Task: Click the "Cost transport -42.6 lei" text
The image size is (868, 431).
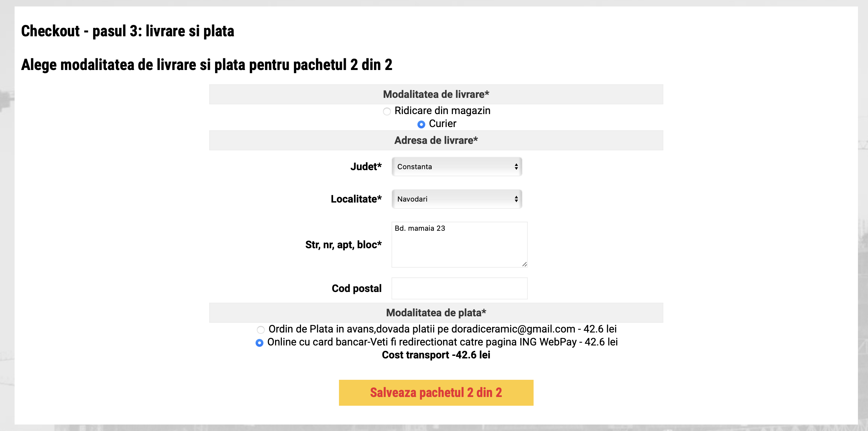Action: pyautogui.click(x=436, y=355)
